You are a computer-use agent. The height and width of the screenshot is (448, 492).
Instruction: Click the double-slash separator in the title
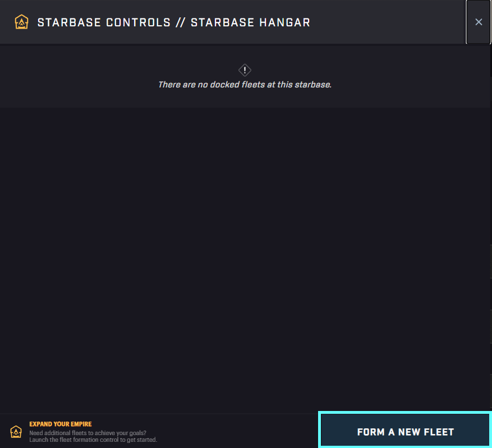click(181, 22)
